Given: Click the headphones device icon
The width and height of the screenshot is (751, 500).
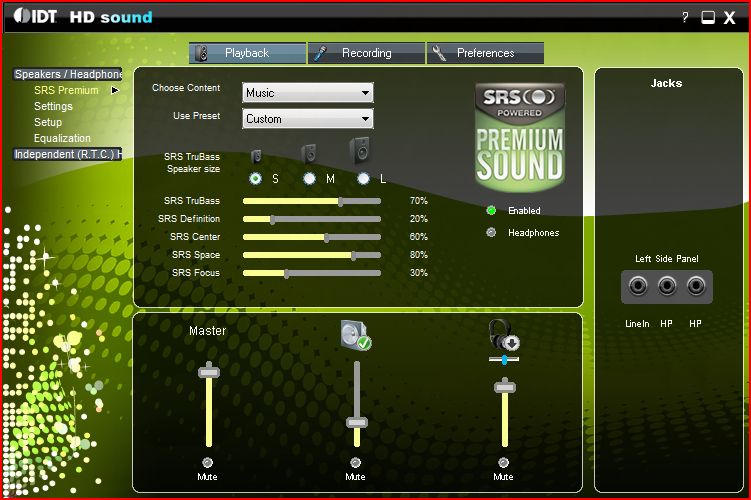Looking at the screenshot, I should click(x=503, y=335).
